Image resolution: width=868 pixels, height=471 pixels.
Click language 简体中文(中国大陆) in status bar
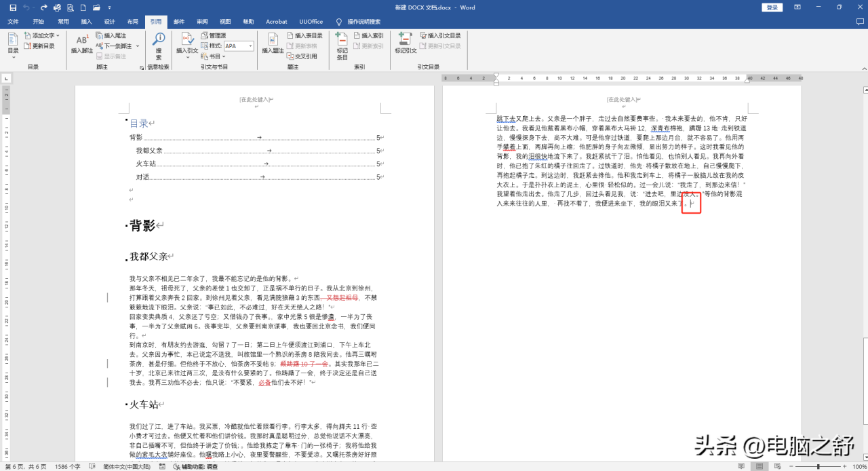tap(127, 466)
